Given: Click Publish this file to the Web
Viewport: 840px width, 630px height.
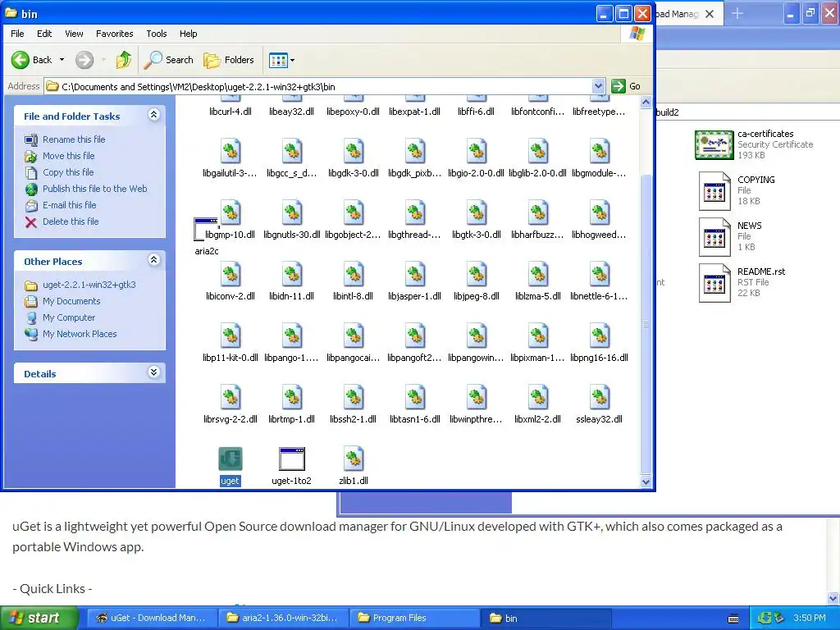Looking at the screenshot, I should (95, 189).
